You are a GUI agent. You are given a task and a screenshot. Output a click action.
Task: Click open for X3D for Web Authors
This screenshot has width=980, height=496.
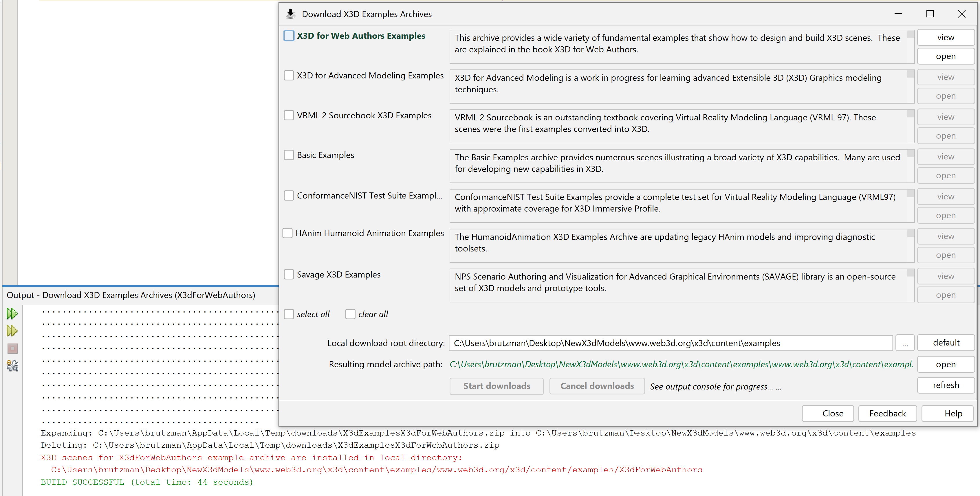click(945, 56)
